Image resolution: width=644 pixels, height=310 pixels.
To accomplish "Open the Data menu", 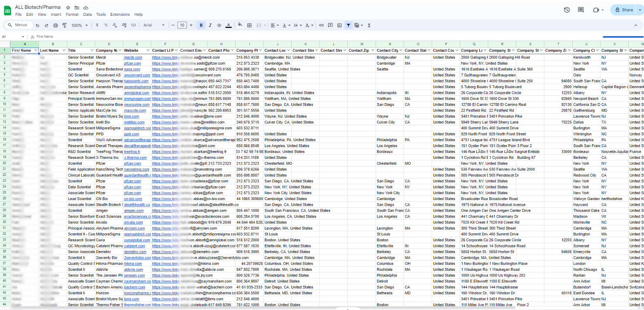I will [87, 15].
